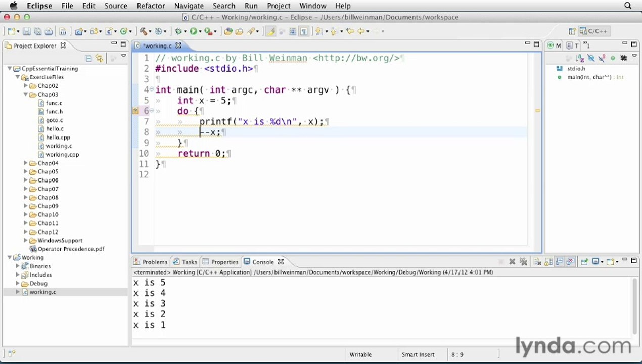Collapse the ExerciseFiles folder
642x364 pixels.
pos(18,77)
